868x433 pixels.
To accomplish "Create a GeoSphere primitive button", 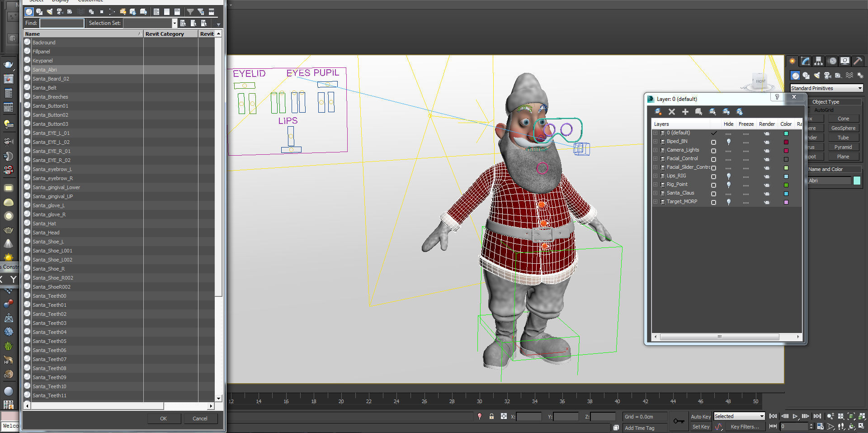I will coord(843,128).
